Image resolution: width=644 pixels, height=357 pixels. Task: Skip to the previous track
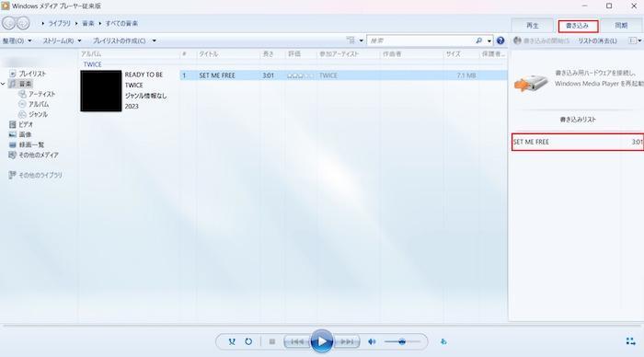pyautogui.click(x=297, y=341)
